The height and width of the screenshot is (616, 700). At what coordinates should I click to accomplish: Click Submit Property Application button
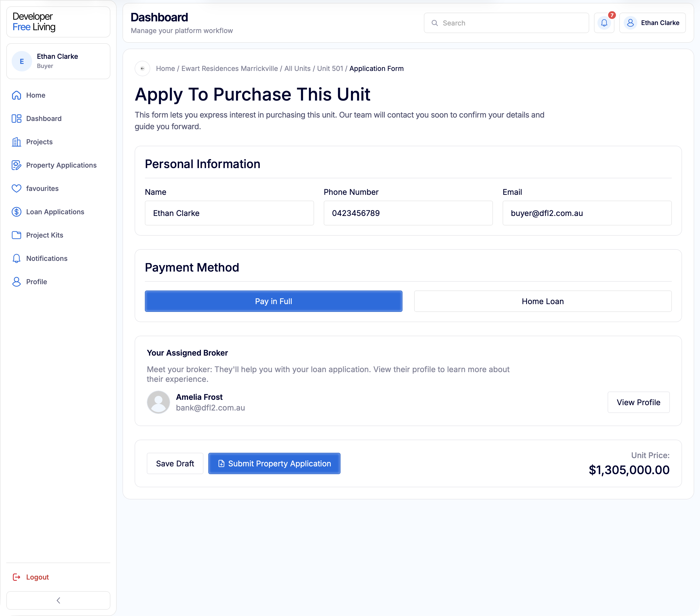coord(274,463)
